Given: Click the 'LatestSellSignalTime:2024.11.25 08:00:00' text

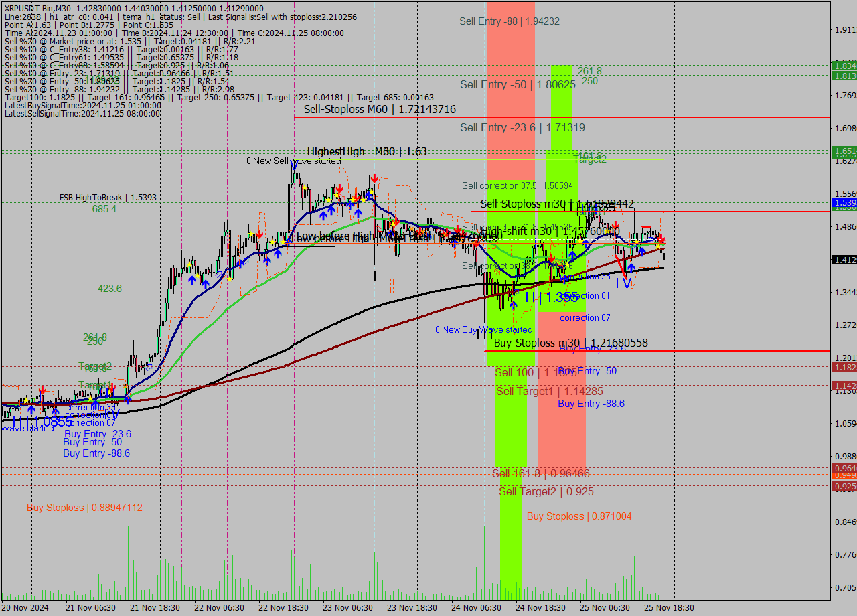Looking at the screenshot, I should tap(82, 114).
